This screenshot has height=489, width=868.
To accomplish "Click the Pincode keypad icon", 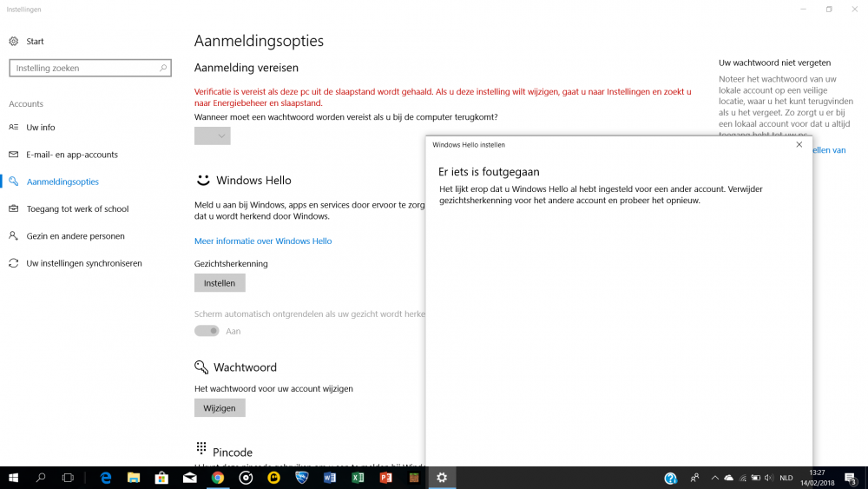I will [201, 447].
